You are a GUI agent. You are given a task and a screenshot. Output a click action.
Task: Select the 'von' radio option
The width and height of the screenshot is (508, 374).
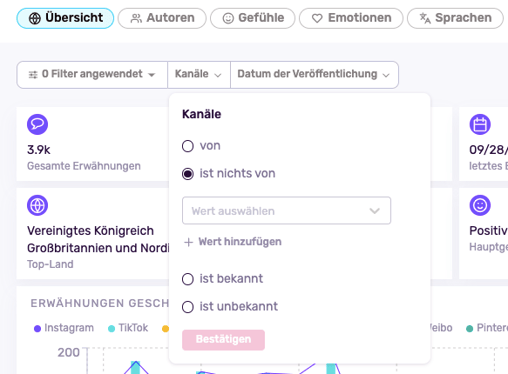point(188,146)
